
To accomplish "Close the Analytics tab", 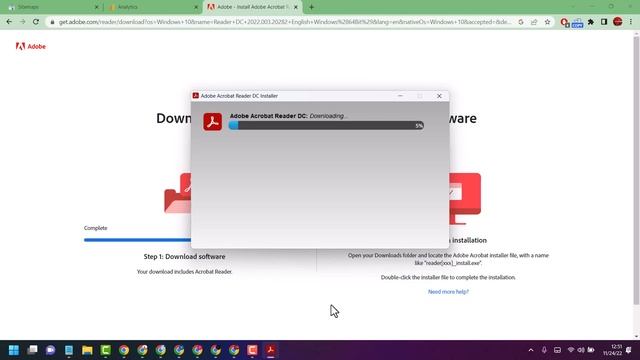I will pyautogui.click(x=196, y=7).
